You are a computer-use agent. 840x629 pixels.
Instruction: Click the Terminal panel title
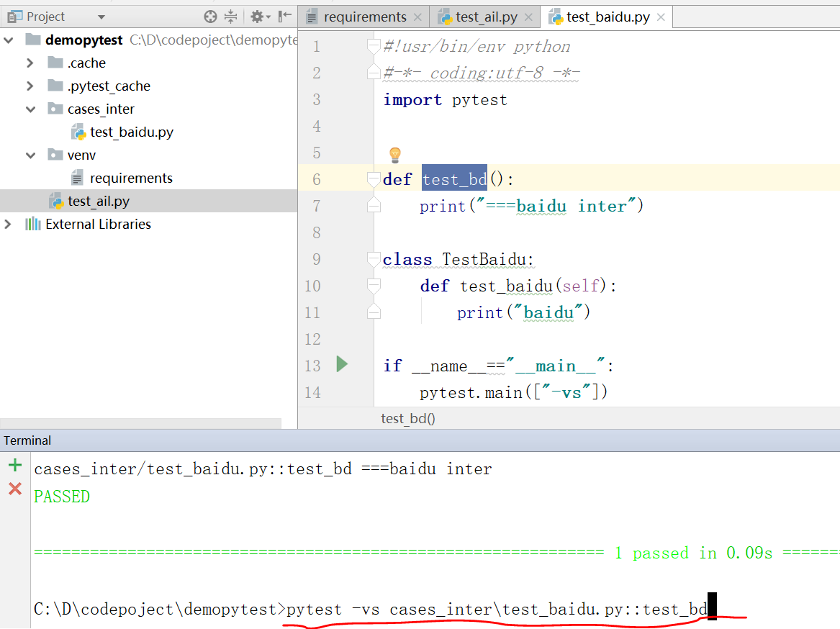point(27,440)
